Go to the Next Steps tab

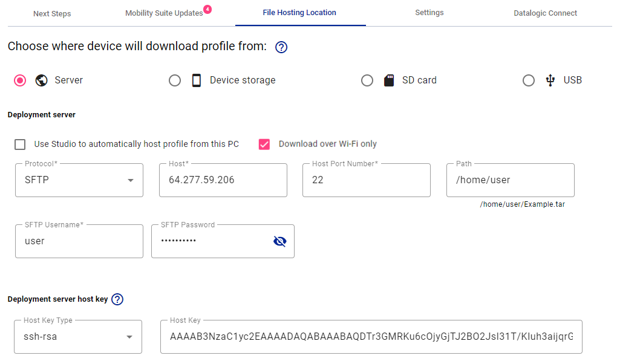point(52,13)
